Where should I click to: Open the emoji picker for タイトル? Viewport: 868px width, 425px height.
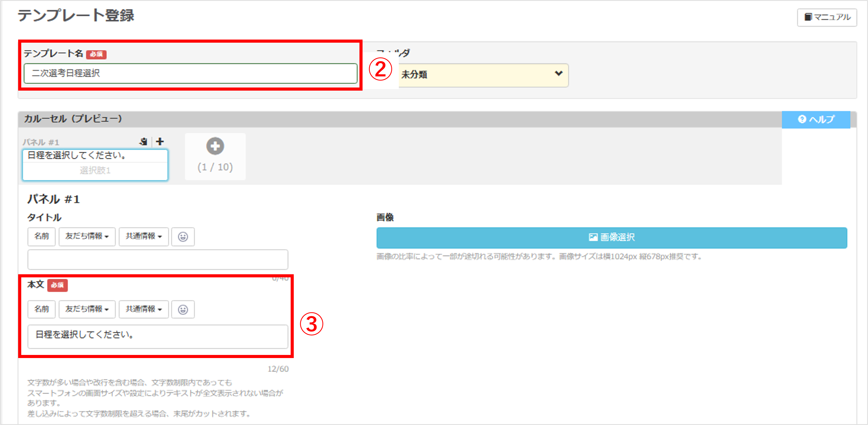pos(183,237)
